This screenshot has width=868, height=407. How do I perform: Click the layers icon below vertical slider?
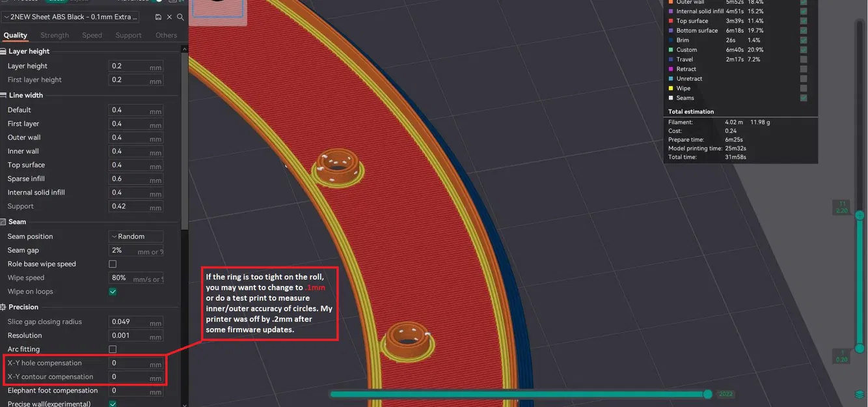(x=860, y=395)
